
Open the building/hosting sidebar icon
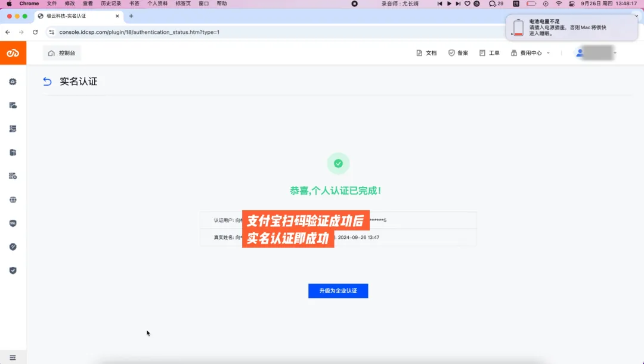click(x=13, y=153)
